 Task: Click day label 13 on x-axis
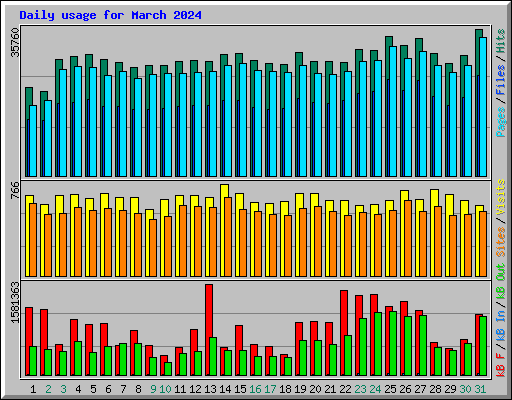tap(210, 389)
